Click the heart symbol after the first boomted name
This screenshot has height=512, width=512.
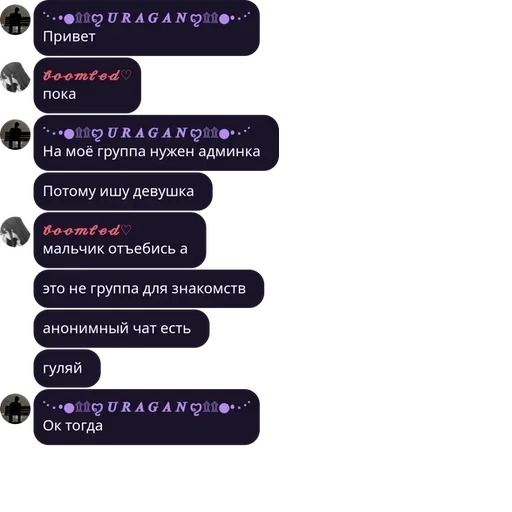click(x=126, y=75)
